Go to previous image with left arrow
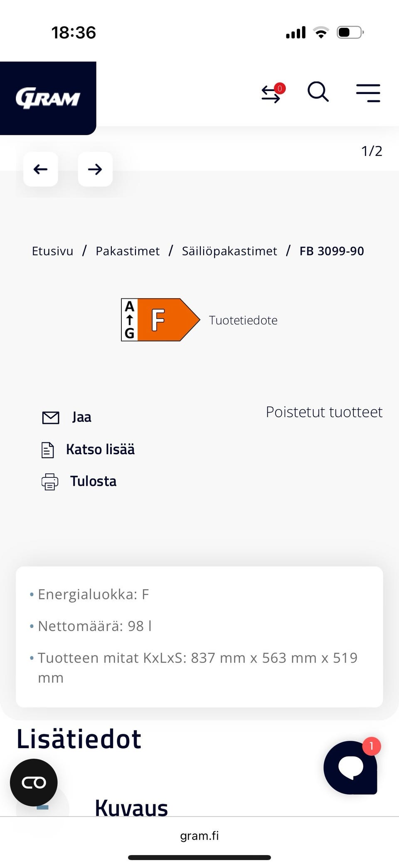Screen dimensions: 399x868 40,169
